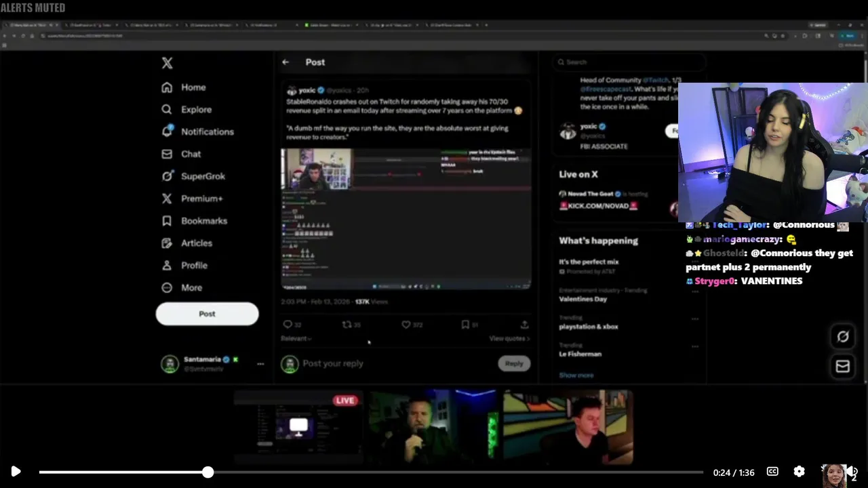868x488 pixels.
Task: Open yoxic profile from post header
Action: click(x=307, y=90)
